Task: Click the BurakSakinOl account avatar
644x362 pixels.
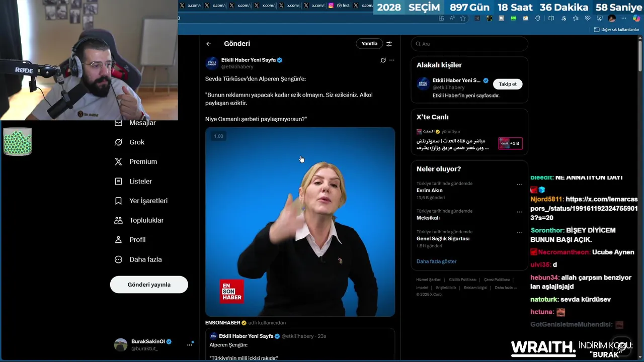Action: pos(121,344)
